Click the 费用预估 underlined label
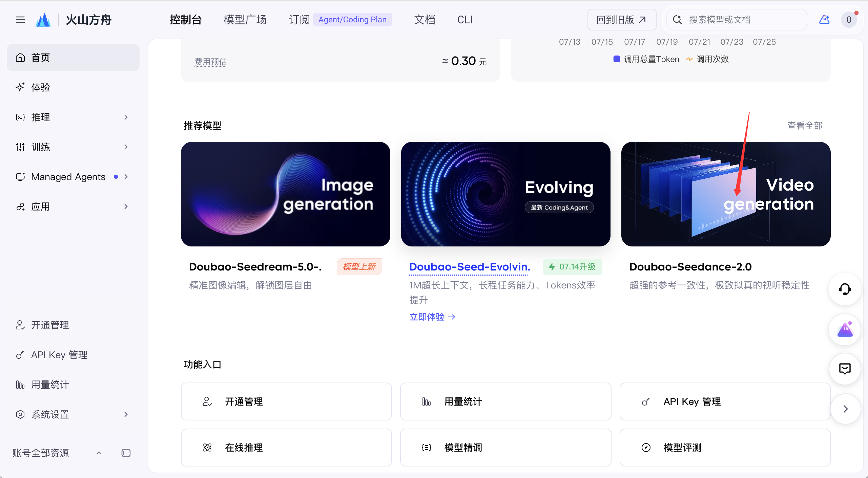The height and width of the screenshot is (478, 868). (210, 62)
